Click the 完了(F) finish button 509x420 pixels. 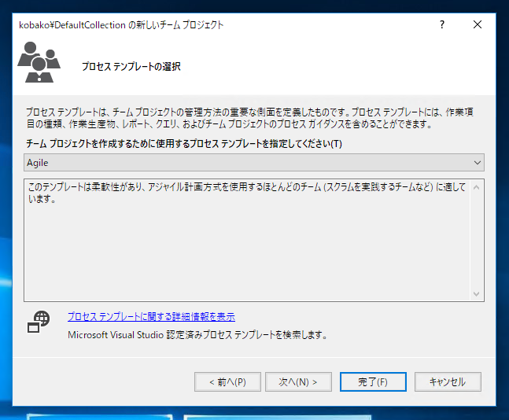point(373,382)
